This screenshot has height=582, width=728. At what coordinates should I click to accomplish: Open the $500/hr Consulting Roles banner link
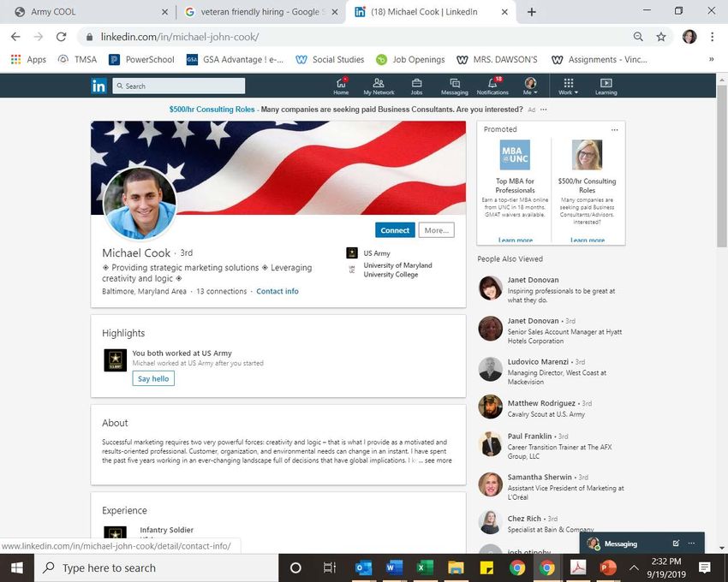(212, 110)
